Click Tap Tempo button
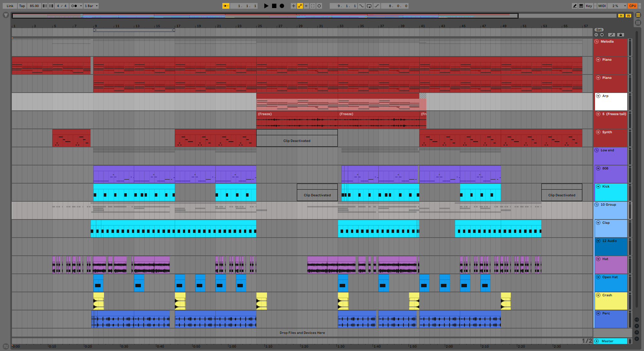The width and height of the screenshot is (644, 351). [22, 6]
